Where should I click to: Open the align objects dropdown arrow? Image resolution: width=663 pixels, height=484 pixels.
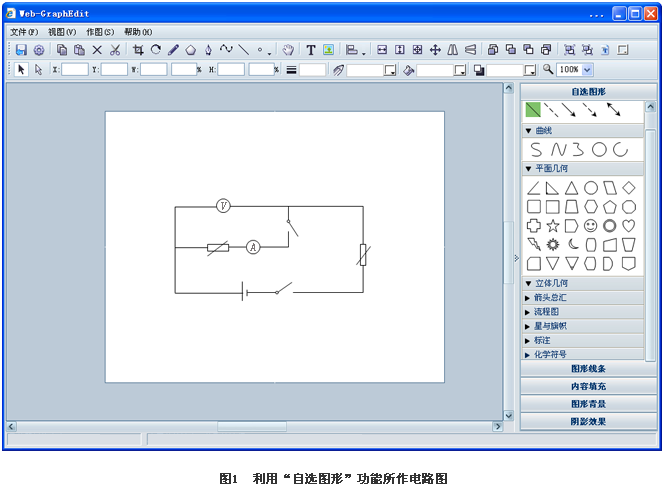click(x=364, y=53)
